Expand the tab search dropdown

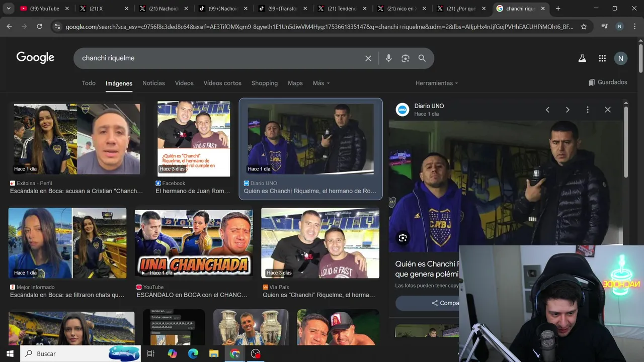(9, 9)
